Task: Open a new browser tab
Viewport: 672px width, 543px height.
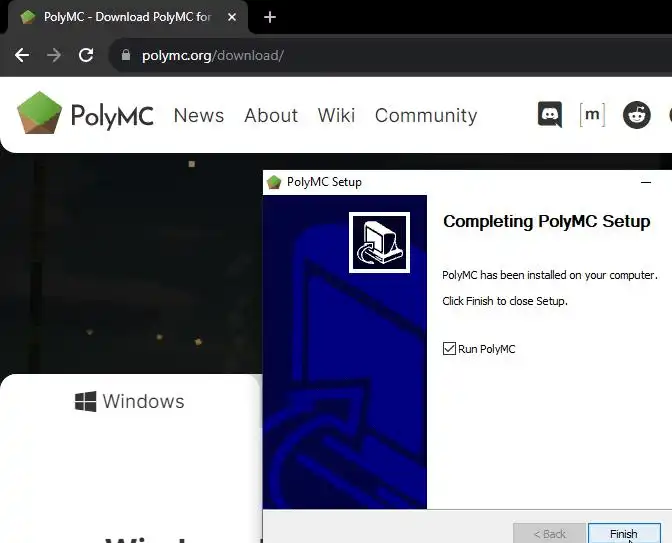Action: tap(270, 17)
